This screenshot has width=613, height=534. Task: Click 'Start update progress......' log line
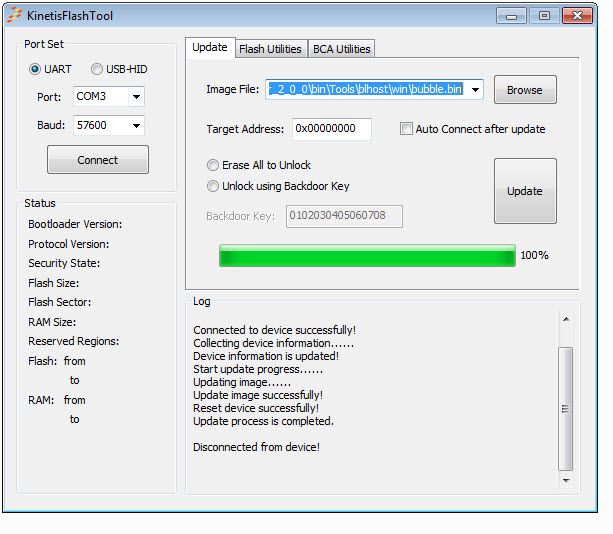[258, 369]
